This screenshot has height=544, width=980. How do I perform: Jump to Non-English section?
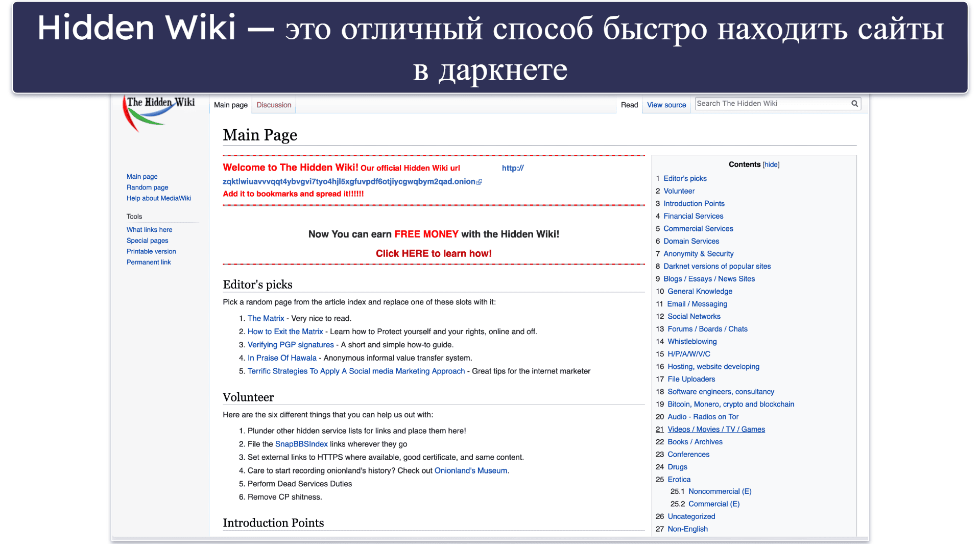click(x=687, y=529)
